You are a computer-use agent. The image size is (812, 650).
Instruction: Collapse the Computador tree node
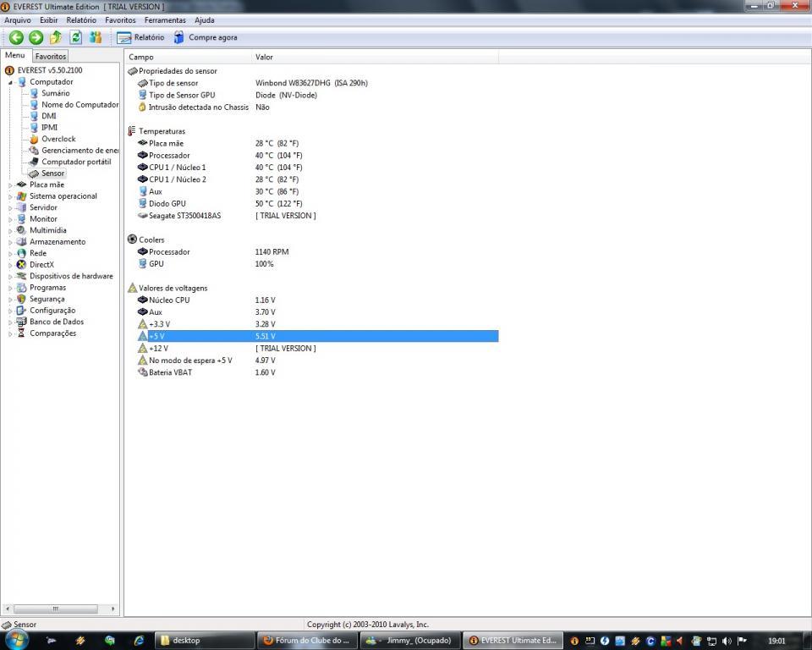pyautogui.click(x=10, y=82)
